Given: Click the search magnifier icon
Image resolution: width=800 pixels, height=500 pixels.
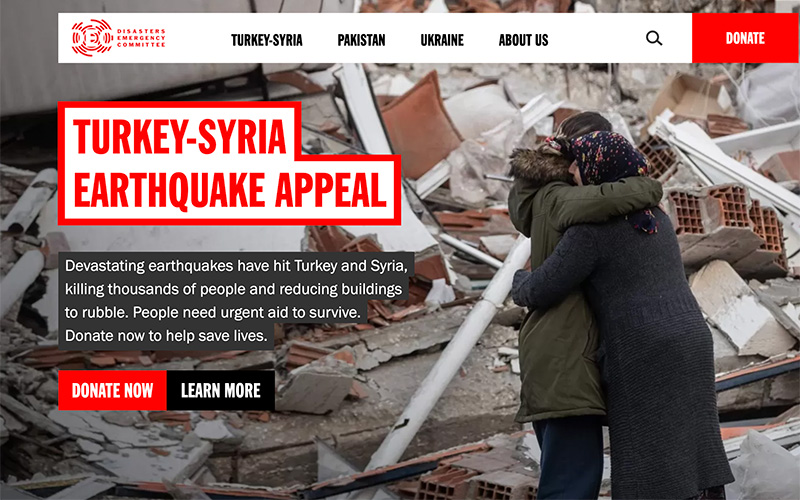Looking at the screenshot, I should click(654, 38).
